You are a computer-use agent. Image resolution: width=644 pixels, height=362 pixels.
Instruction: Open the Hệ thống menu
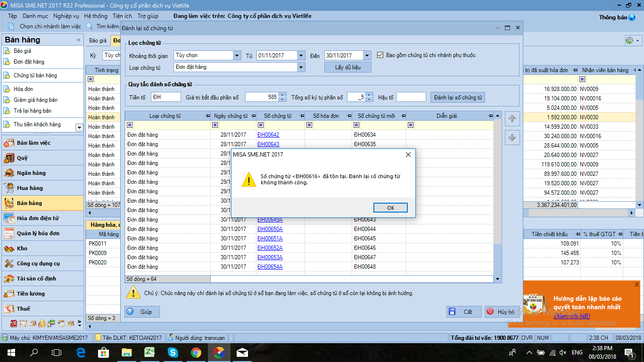coord(96,16)
